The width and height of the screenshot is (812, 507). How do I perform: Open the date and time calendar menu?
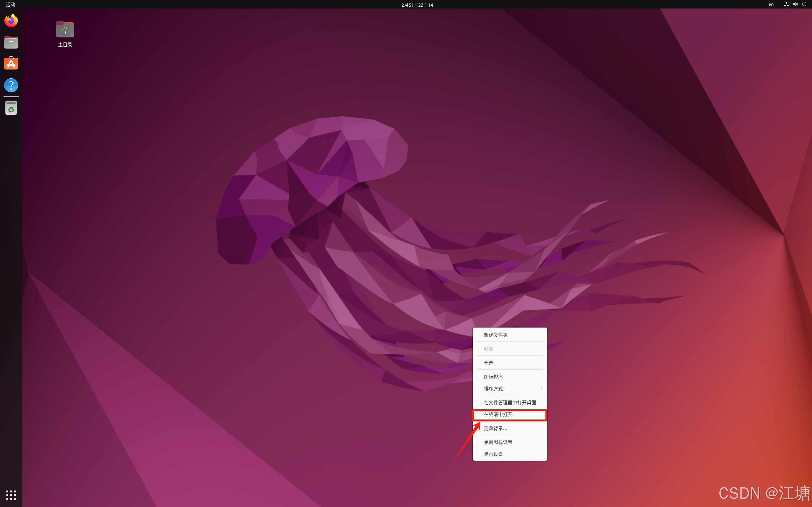(x=417, y=5)
